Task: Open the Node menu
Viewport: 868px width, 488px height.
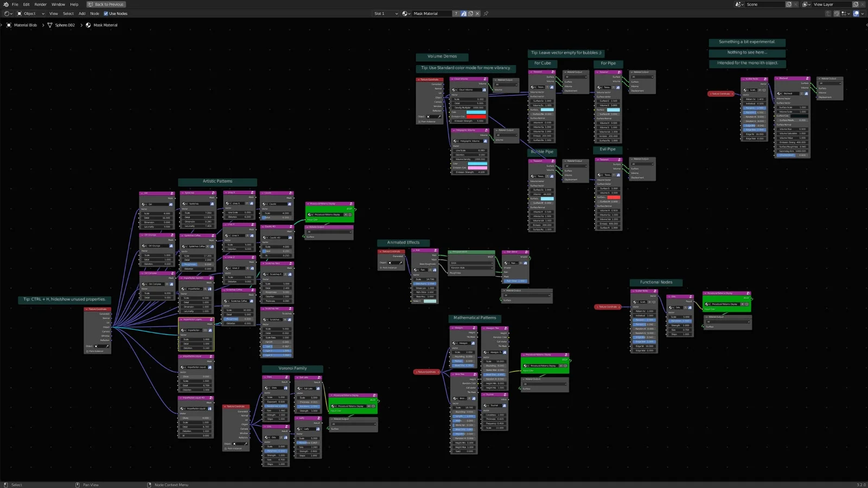Action: coord(94,14)
